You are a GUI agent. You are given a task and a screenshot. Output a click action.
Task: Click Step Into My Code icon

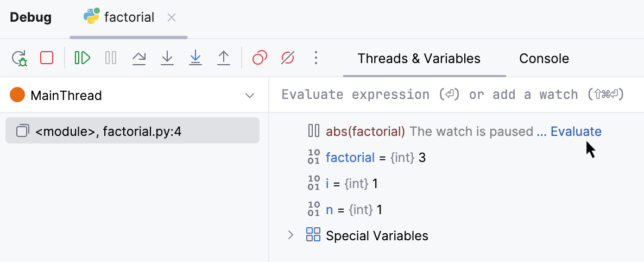click(x=195, y=58)
